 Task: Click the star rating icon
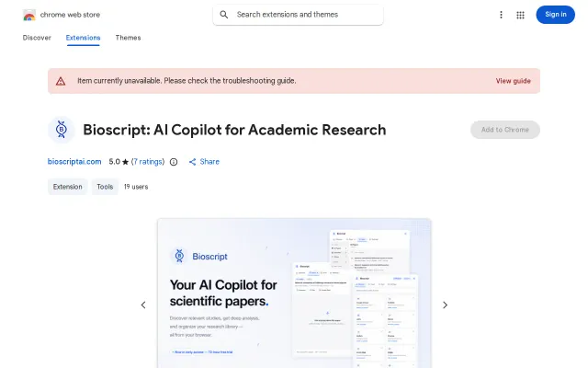click(x=125, y=162)
